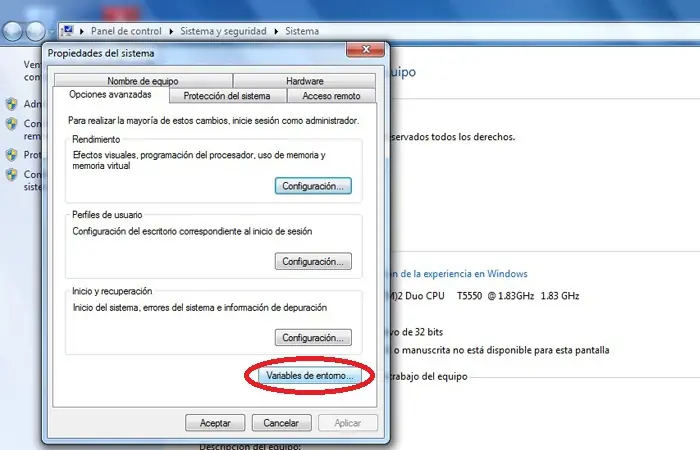This screenshot has height=450, width=700.
Task: Select Opciones avanzadas tab
Action: point(110,95)
